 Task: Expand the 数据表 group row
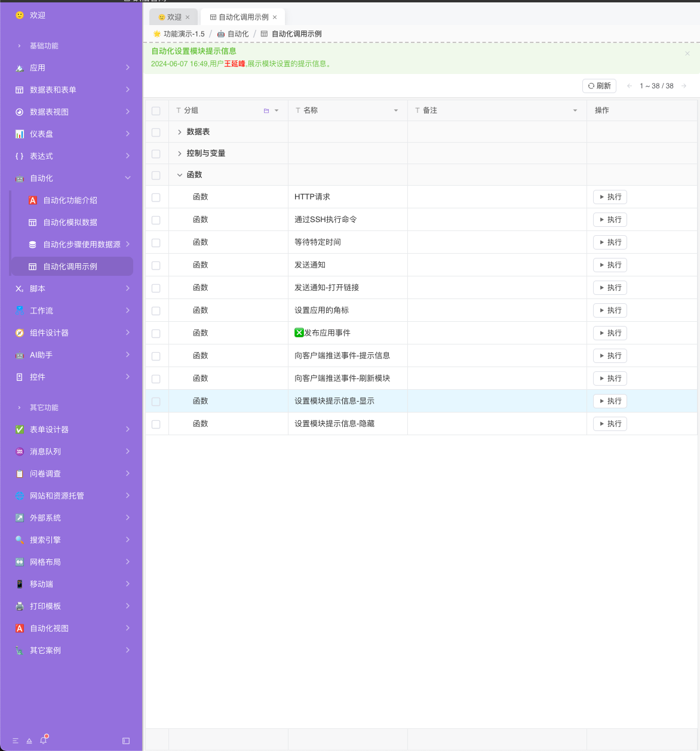pyautogui.click(x=180, y=132)
